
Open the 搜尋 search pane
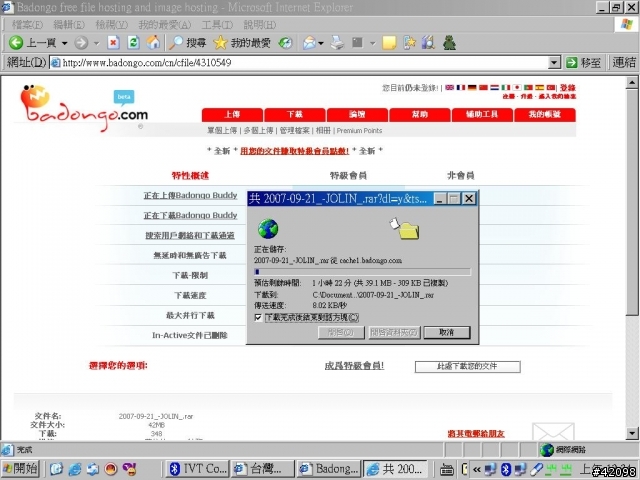pyautogui.click(x=187, y=42)
